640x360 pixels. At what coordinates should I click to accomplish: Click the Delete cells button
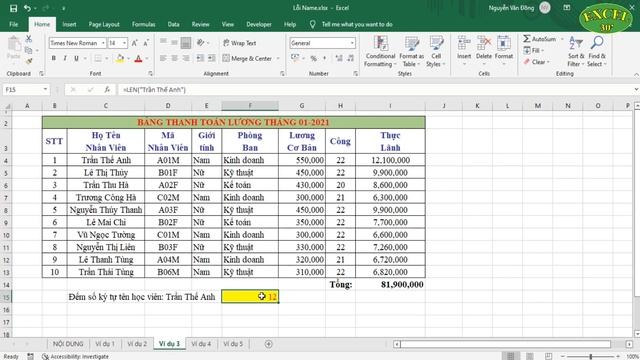484,51
